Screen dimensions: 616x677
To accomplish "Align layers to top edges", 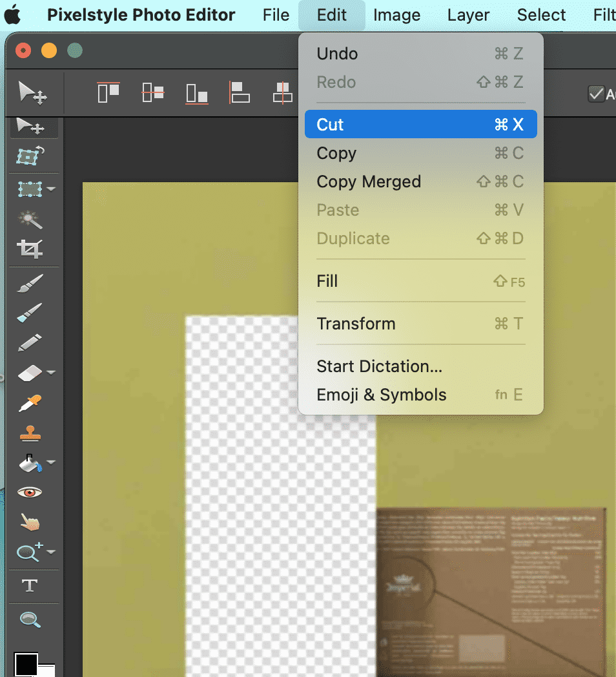I will point(108,92).
